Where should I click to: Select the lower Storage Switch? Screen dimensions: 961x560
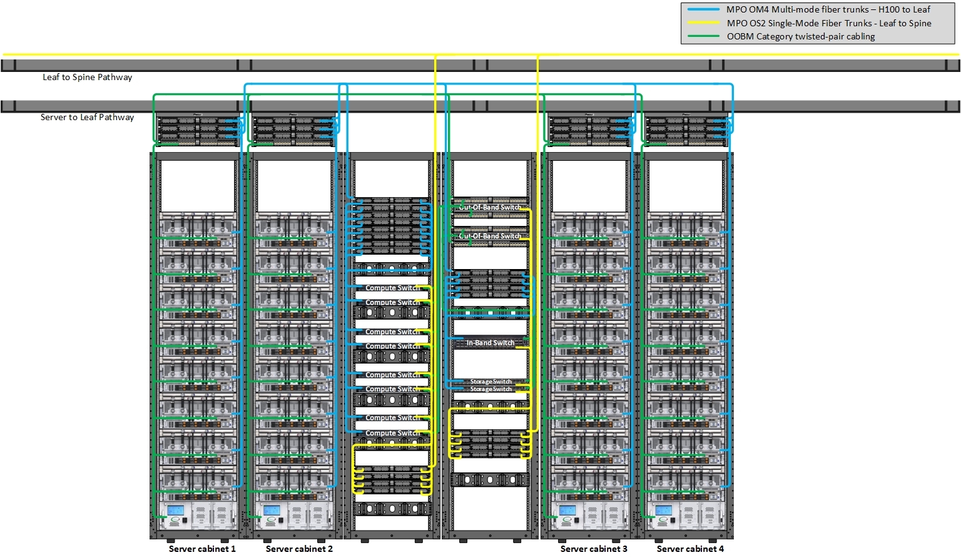(x=491, y=389)
